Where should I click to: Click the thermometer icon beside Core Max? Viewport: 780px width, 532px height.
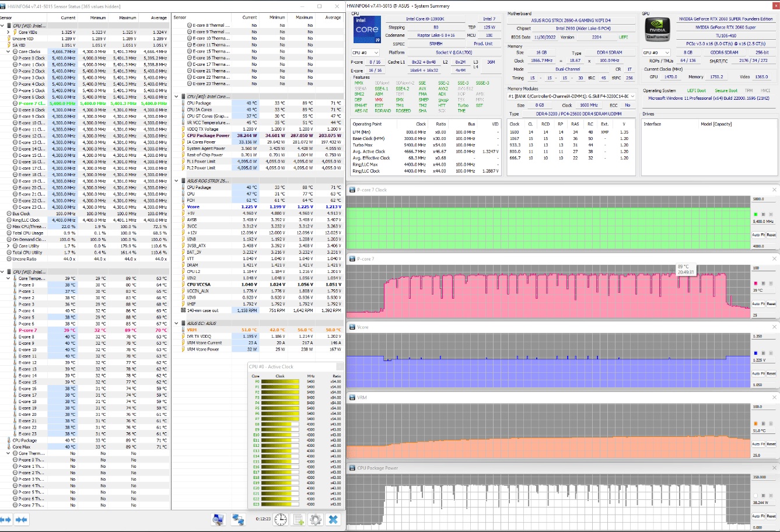pos(9,447)
